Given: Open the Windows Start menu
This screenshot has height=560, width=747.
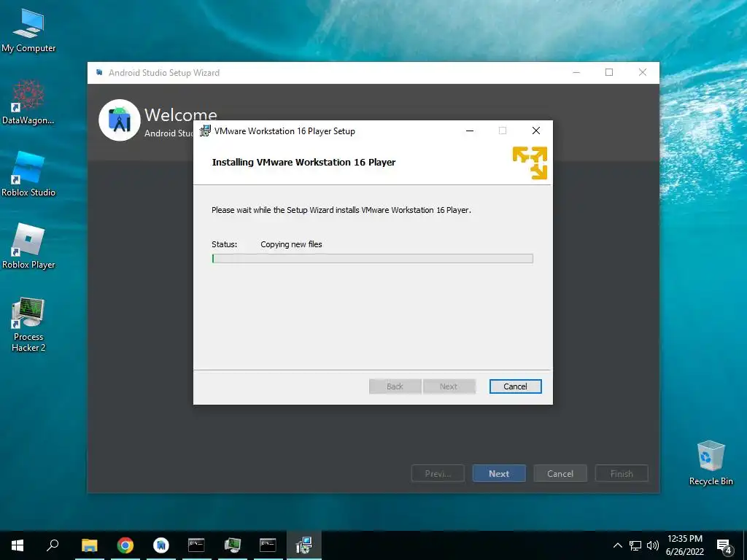Looking at the screenshot, I should tap(18, 545).
